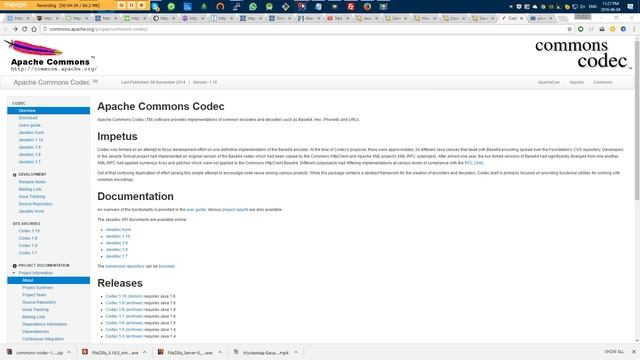Follow the RFC 2045 link
This screenshot has height=360, width=640.
point(473,163)
